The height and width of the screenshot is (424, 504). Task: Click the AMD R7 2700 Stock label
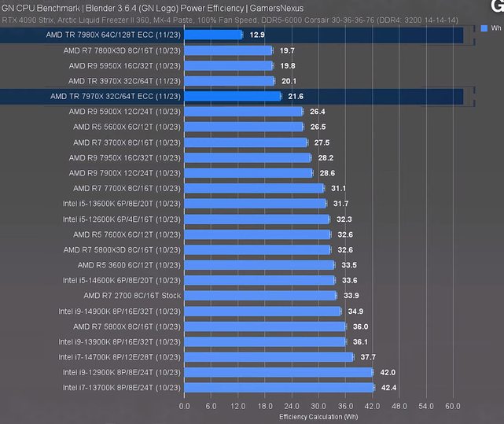131,296
